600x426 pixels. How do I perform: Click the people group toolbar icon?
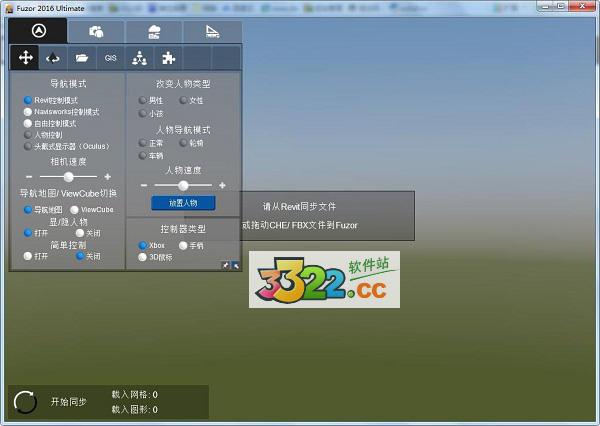tap(139, 58)
